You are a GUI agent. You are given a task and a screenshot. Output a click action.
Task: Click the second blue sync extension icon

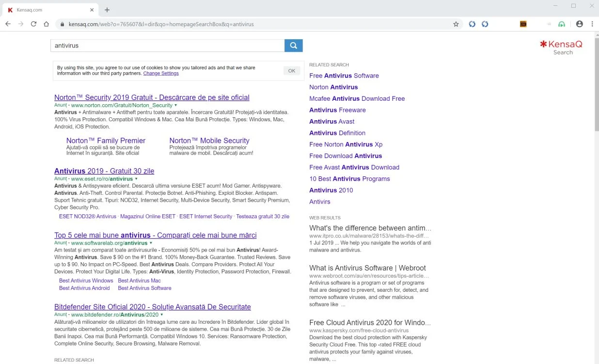click(485, 24)
